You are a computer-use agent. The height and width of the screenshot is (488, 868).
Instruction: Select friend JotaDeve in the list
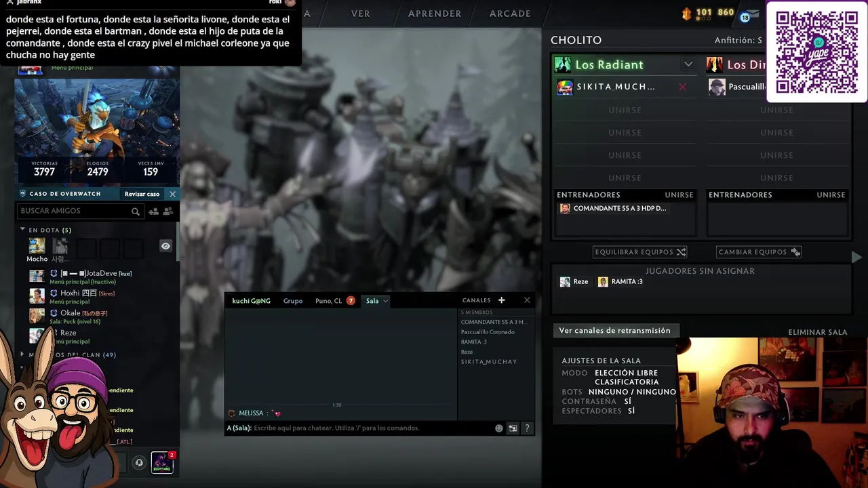point(102,277)
